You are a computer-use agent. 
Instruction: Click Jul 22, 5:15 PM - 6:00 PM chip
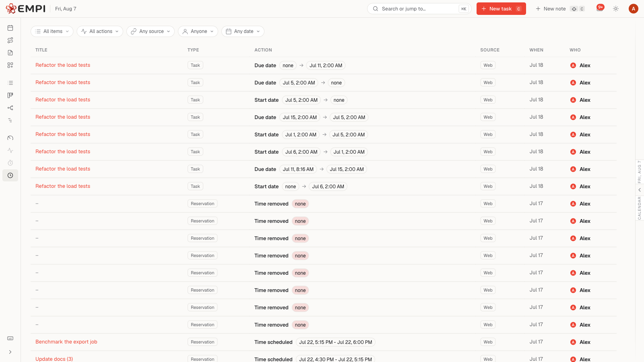[x=336, y=342]
